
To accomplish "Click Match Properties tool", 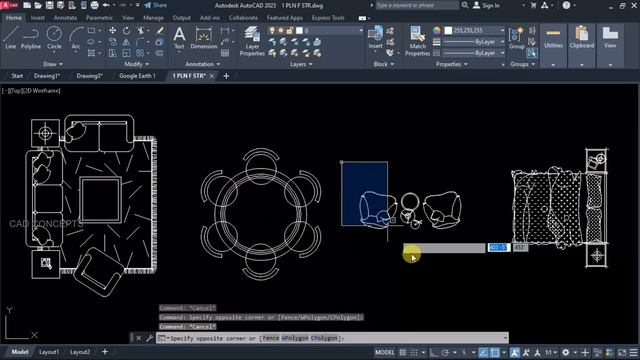I will (x=417, y=41).
